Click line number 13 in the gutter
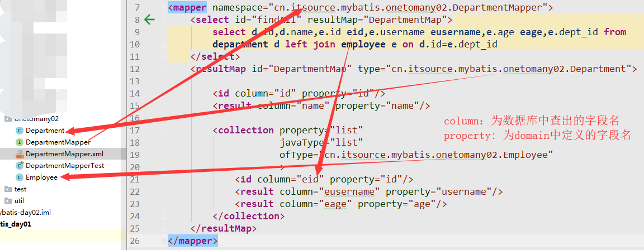Image resolution: width=644 pixels, height=250 pixels. (x=134, y=81)
